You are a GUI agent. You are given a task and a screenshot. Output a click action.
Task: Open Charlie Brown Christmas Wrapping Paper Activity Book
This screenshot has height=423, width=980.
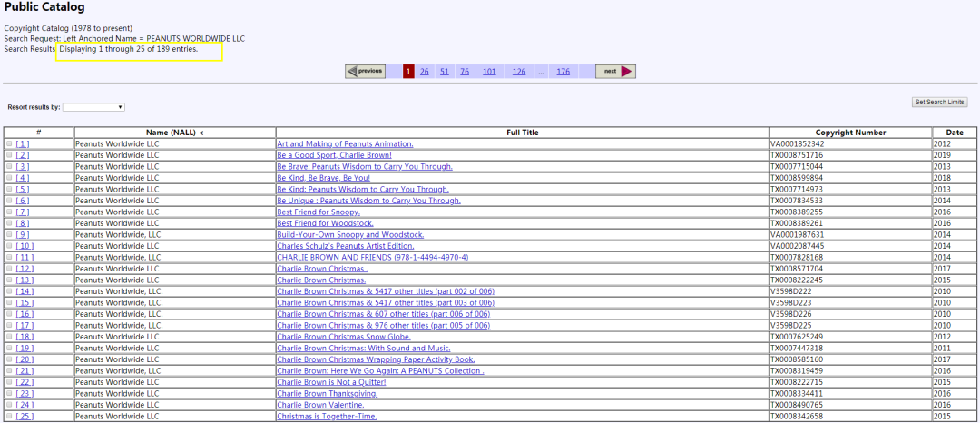pos(376,359)
